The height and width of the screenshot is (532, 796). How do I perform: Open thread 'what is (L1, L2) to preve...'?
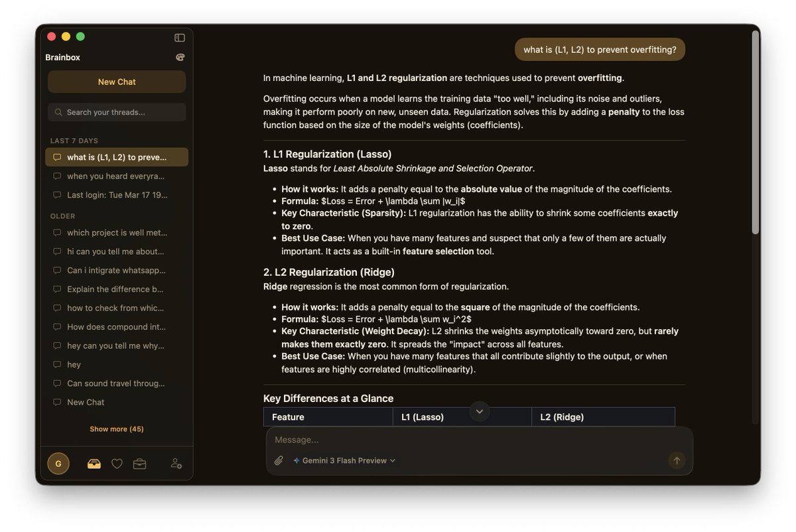(117, 157)
